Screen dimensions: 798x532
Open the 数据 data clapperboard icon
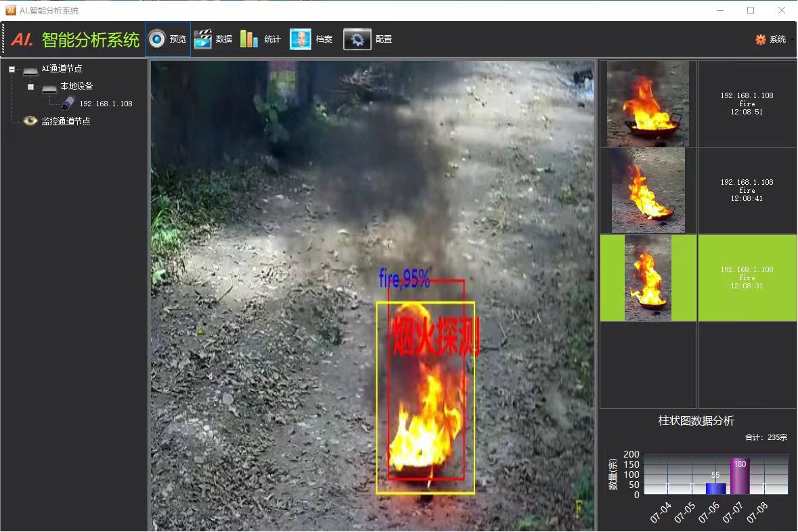[x=203, y=39]
